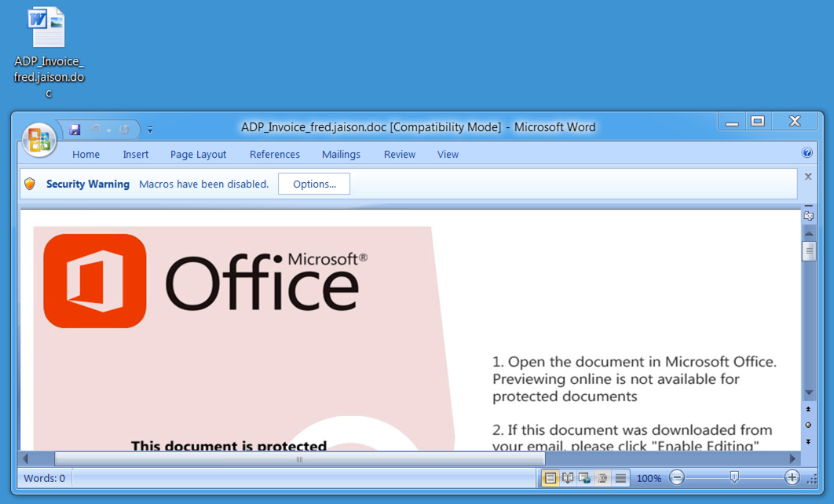834x504 pixels.
Task: Dismiss the Security Warning message bar
Action: point(808,177)
